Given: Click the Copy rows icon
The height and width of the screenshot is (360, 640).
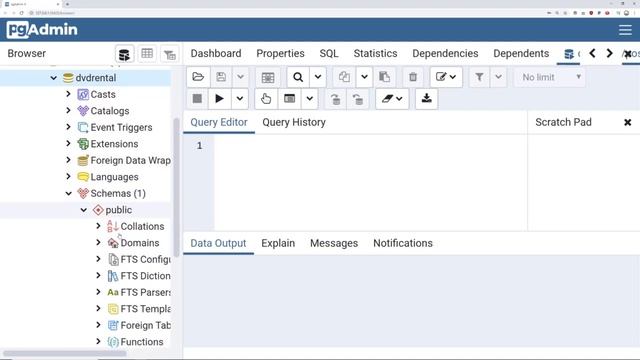Looking at the screenshot, I should pos(344,77).
